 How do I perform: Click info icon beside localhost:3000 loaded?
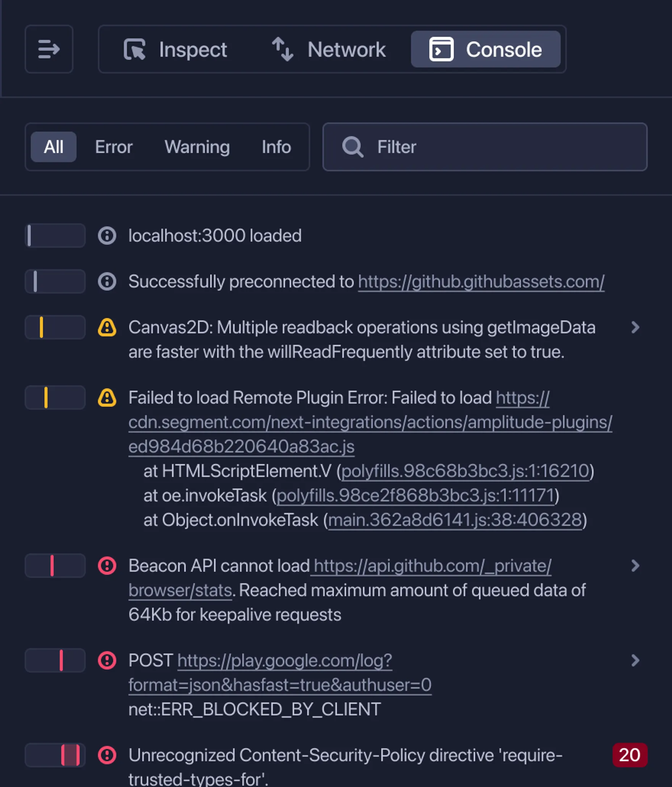tap(107, 236)
